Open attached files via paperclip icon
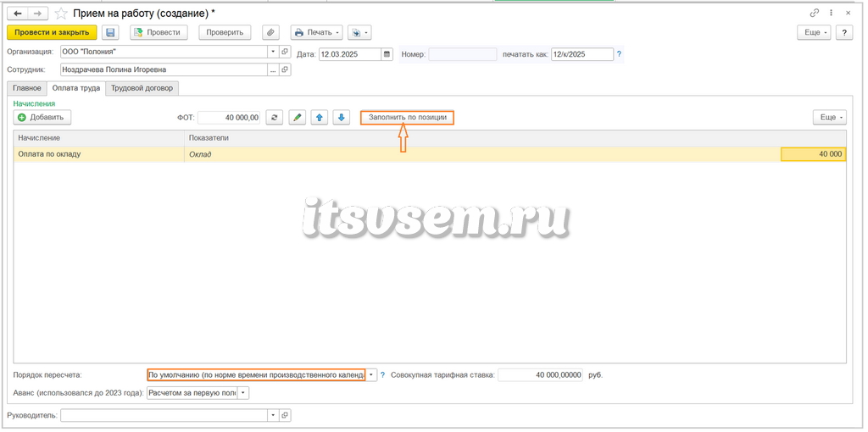This screenshot has width=868, height=432. [x=270, y=33]
